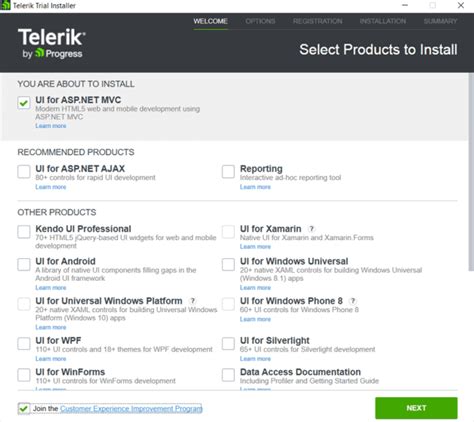This screenshot has width=474, height=422.
Task: Minimize the Telerik Trial Installer window
Action: (405, 5)
